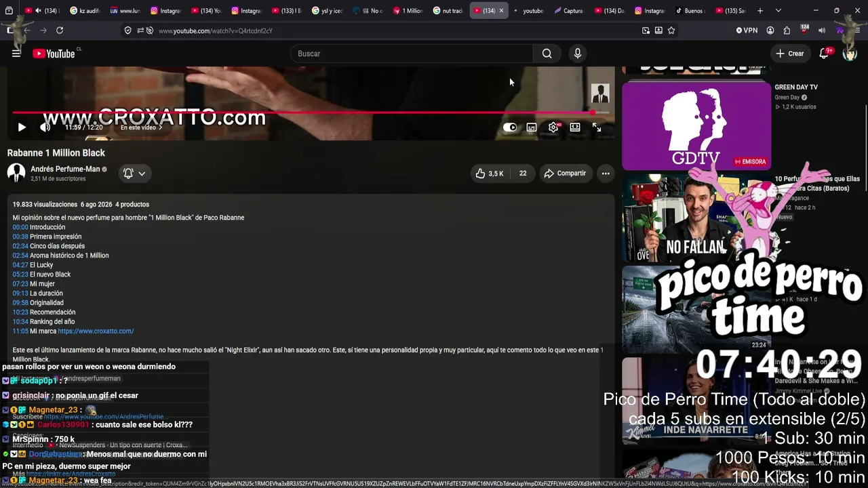Mute the video player volume
Viewport: 868px width, 488px height.
coord(45,127)
